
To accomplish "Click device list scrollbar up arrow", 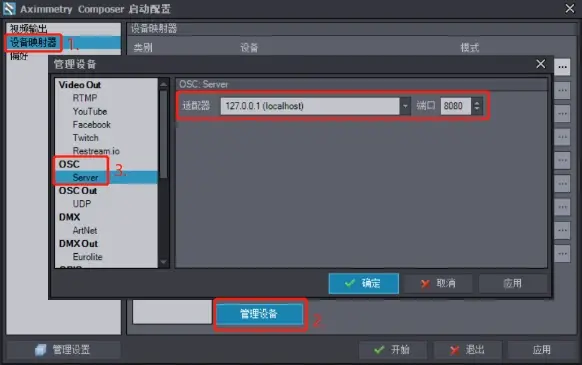I will [163, 84].
